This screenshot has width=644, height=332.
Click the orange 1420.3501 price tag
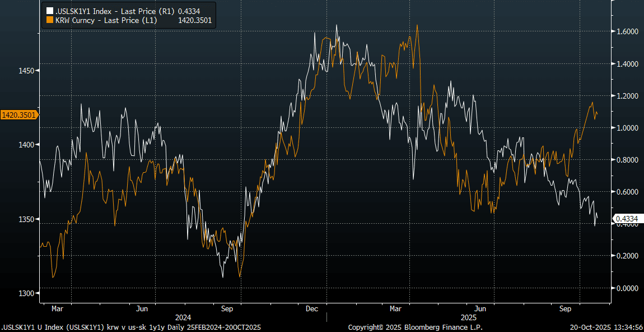coord(19,115)
